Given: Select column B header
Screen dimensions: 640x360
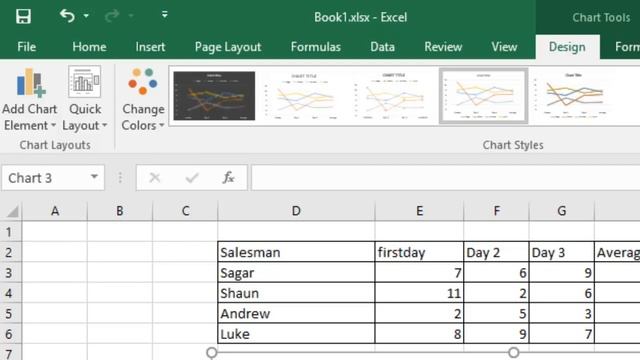Looking at the screenshot, I should 120,211.
